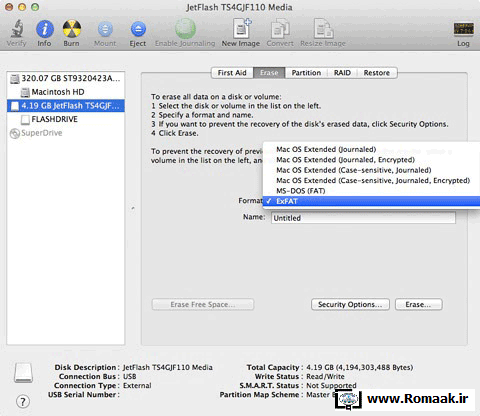
Task: Switch to the Partition tab
Action: tap(306, 73)
